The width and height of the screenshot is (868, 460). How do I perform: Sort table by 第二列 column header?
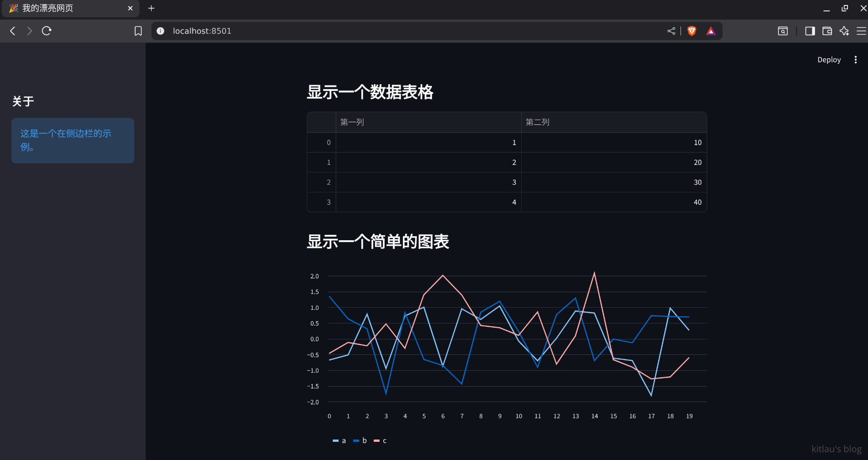tap(613, 122)
